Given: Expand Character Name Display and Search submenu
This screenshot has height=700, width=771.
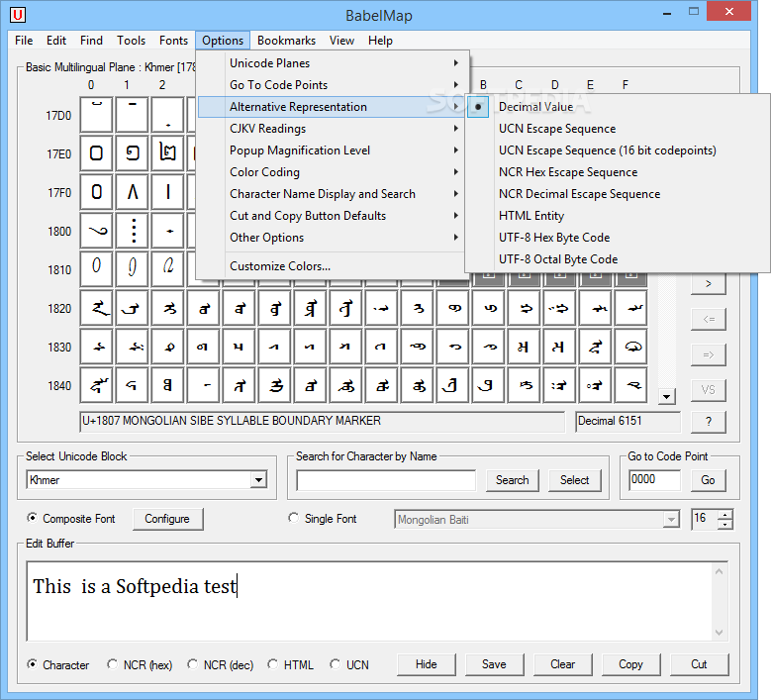Looking at the screenshot, I should pos(333,194).
